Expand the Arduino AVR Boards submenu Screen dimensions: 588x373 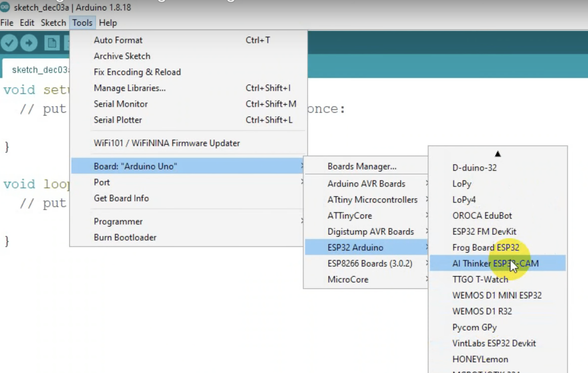pos(366,184)
